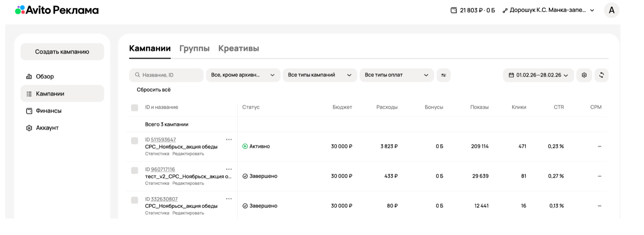Check the box for campaign 511593647
644x235 pixels.
point(134,141)
